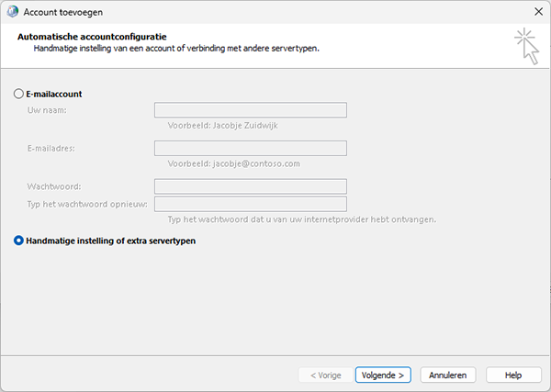Click the Outlook icon in the title bar
The width and height of the screenshot is (551, 392).
tap(13, 12)
